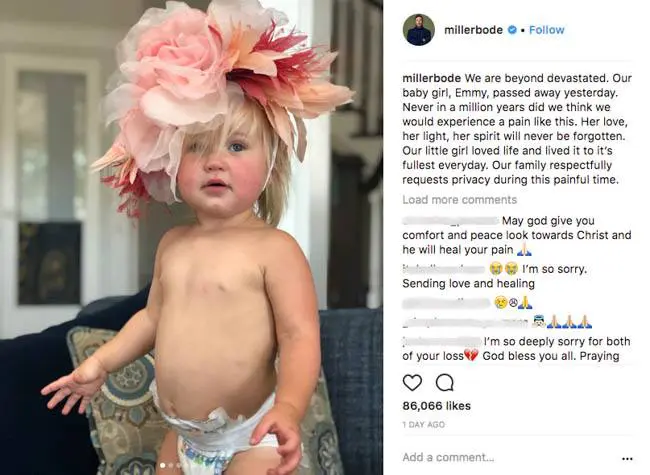Select the first carousel dot indicator
The width and height of the screenshot is (650, 475).
point(162,465)
